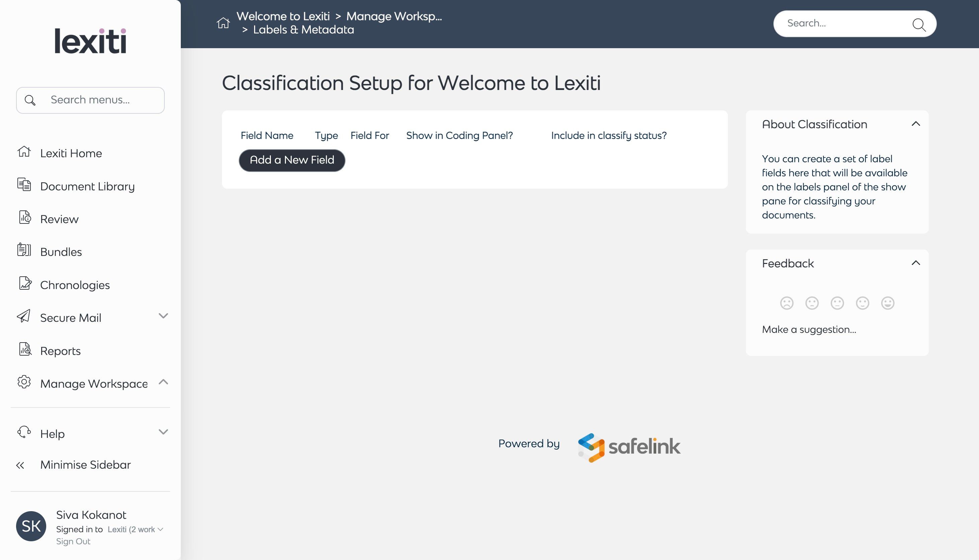
Task: Select the saddest feedback face
Action: point(786,303)
